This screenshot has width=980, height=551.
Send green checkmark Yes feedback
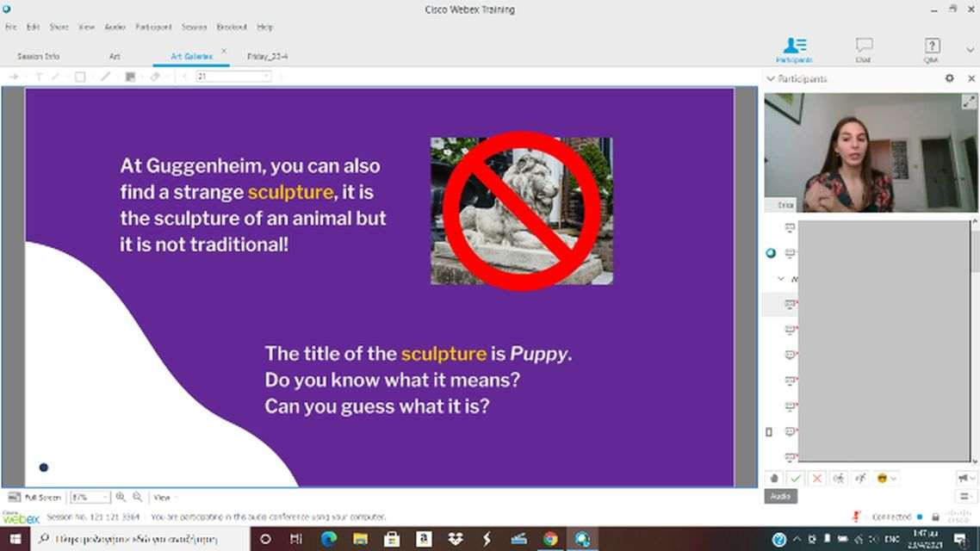pyautogui.click(x=795, y=479)
